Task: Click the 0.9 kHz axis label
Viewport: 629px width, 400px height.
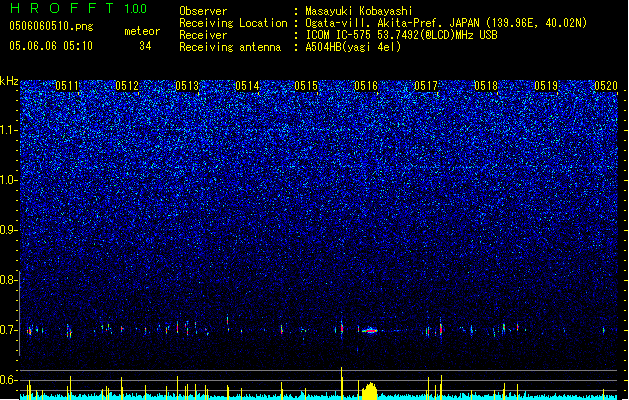Action: tap(9, 230)
